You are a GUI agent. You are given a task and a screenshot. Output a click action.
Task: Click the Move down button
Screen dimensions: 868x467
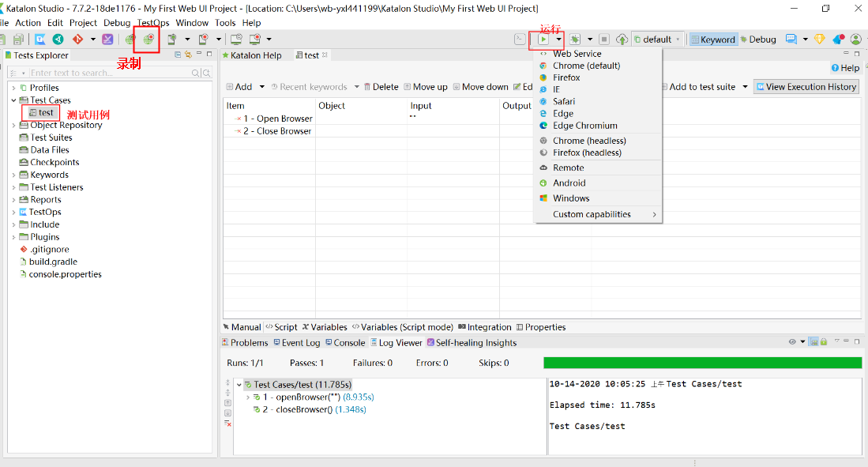coord(480,87)
